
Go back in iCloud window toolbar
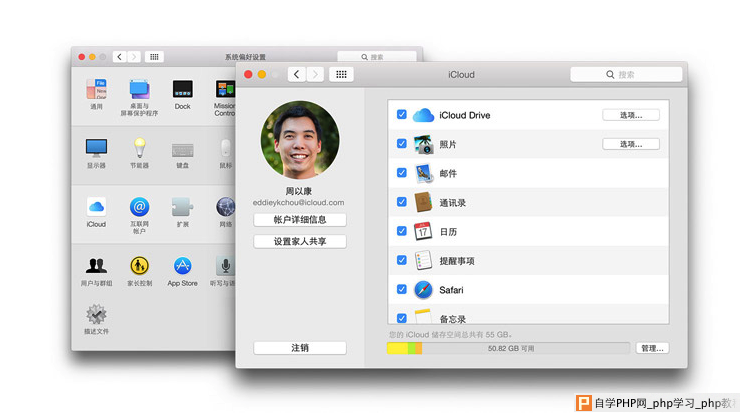tap(296, 74)
